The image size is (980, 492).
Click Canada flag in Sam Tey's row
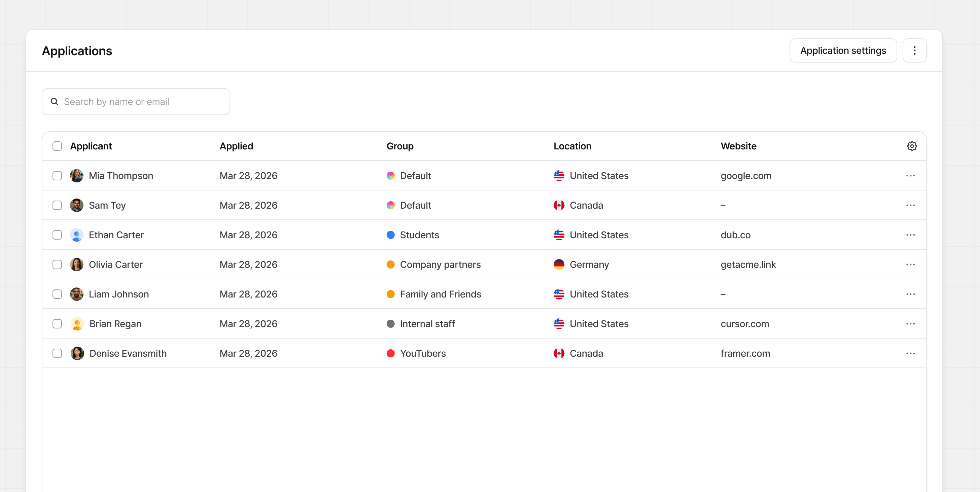[x=559, y=206]
